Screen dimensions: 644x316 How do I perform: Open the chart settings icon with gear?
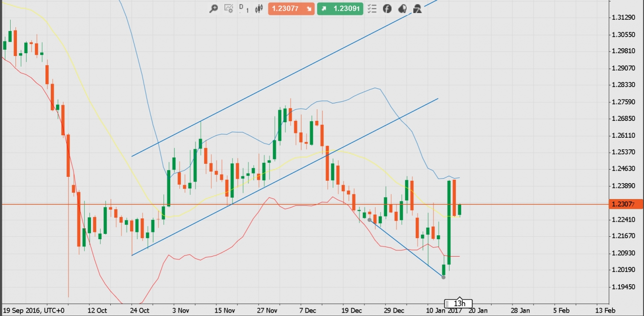pos(229,9)
